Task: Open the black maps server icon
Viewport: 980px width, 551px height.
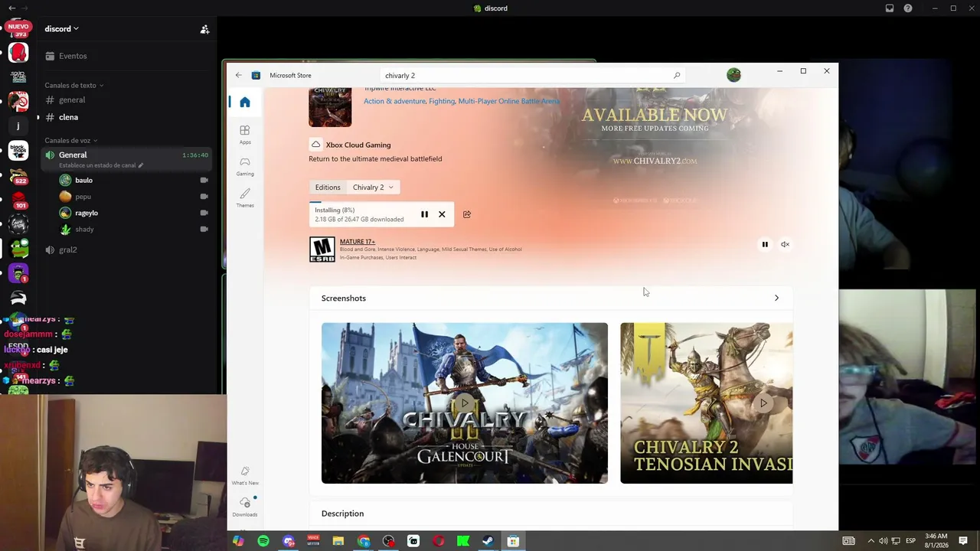Action: coord(18,151)
